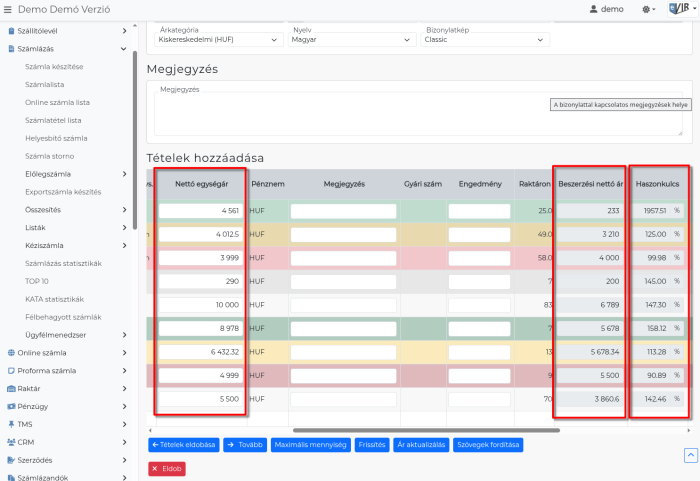Click the CRM people icon in sidebar
This screenshot has width=700, height=481.
pos(10,442)
